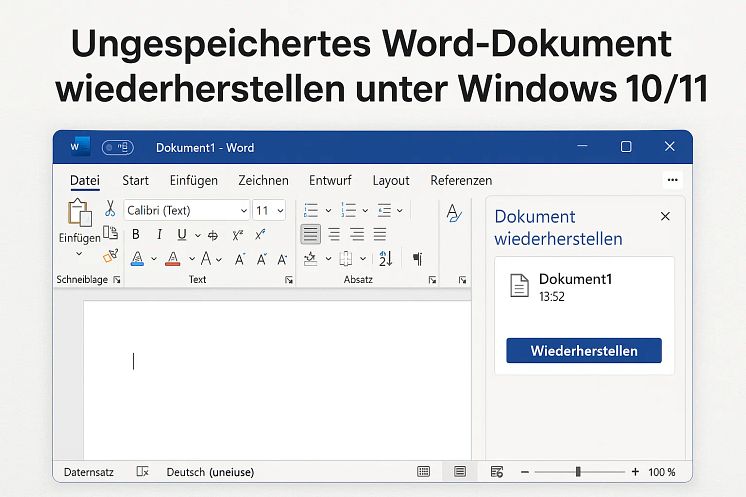Screen dimensions: 746x497
Task: Click the borders icon
Action: [346, 259]
